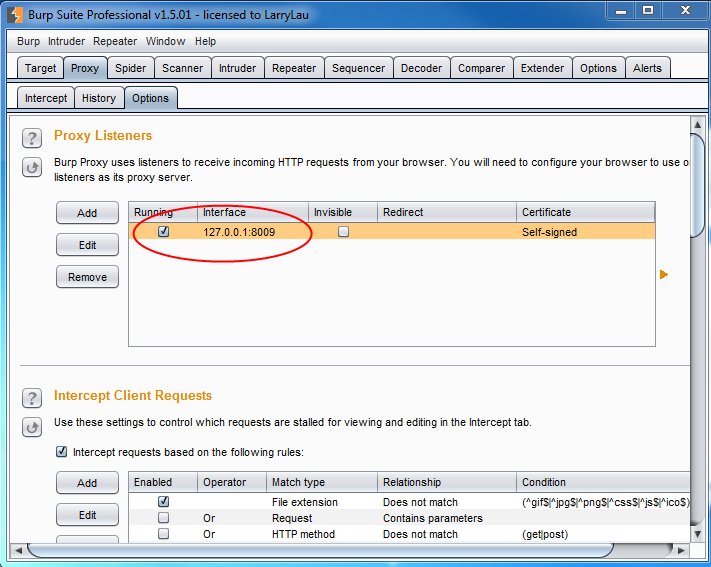Select the Proxy tab
Viewport: 711px width, 567px height.
coord(85,68)
